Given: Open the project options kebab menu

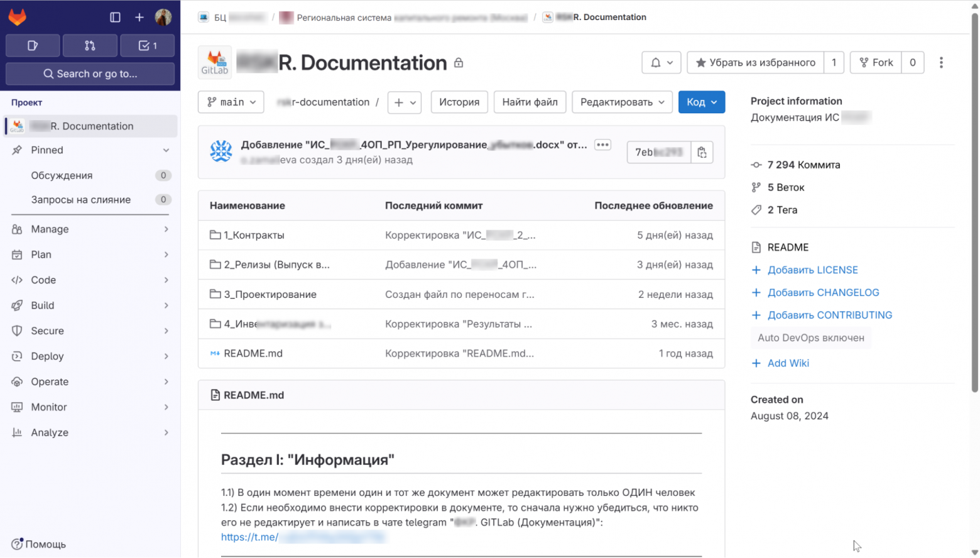Looking at the screenshot, I should pos(941,62).
